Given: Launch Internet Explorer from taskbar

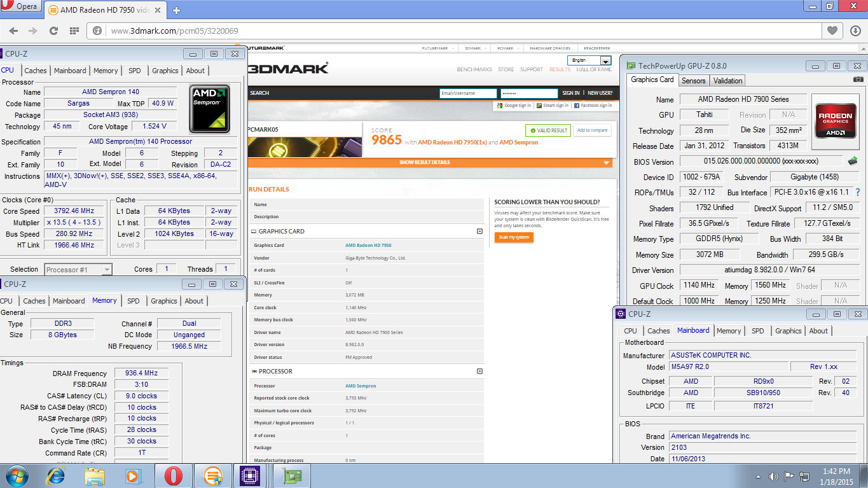Looking at the screenshot, I should [56, 476].
